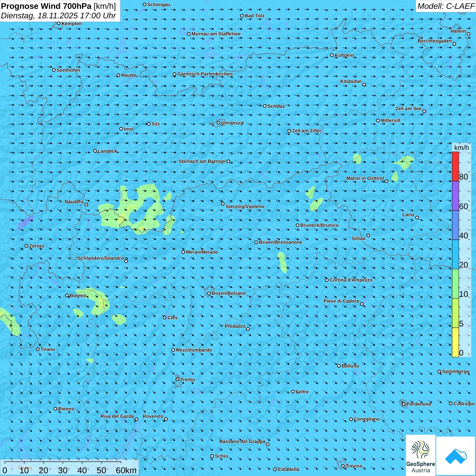Click the 'Cles' label
476x476 pixels.
pos(172,318)
